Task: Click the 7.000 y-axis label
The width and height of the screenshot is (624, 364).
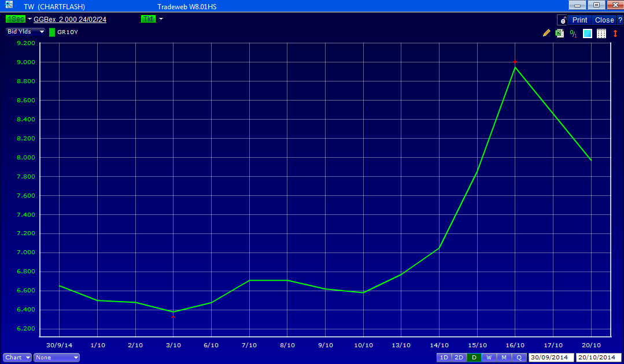Action: pyautogui.click(x=26, y=252)
